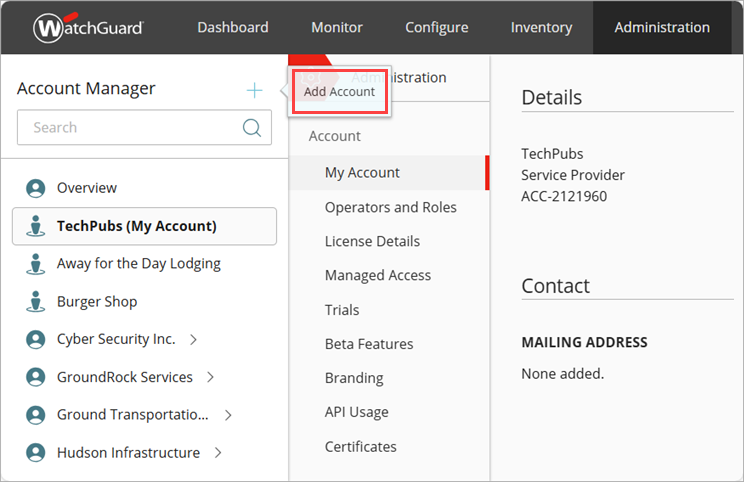The image size is (744, 482).
Task: Click the Cyber Security Inc. person icon
Action: [x=36, y=339]
